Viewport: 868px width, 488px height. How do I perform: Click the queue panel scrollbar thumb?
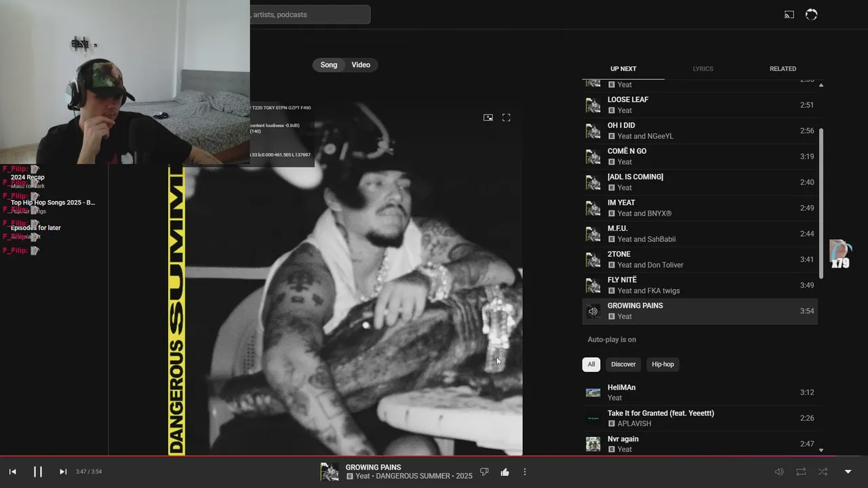point(821,203)
